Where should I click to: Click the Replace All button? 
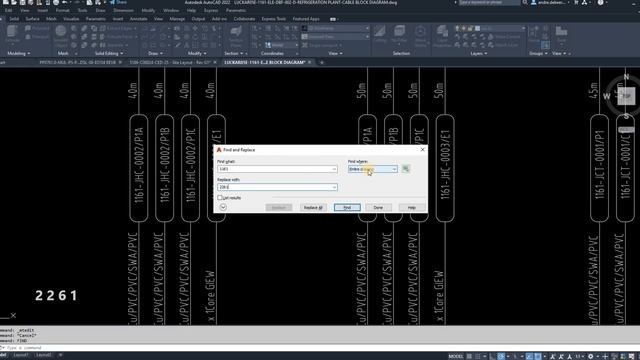coord(313,207)
